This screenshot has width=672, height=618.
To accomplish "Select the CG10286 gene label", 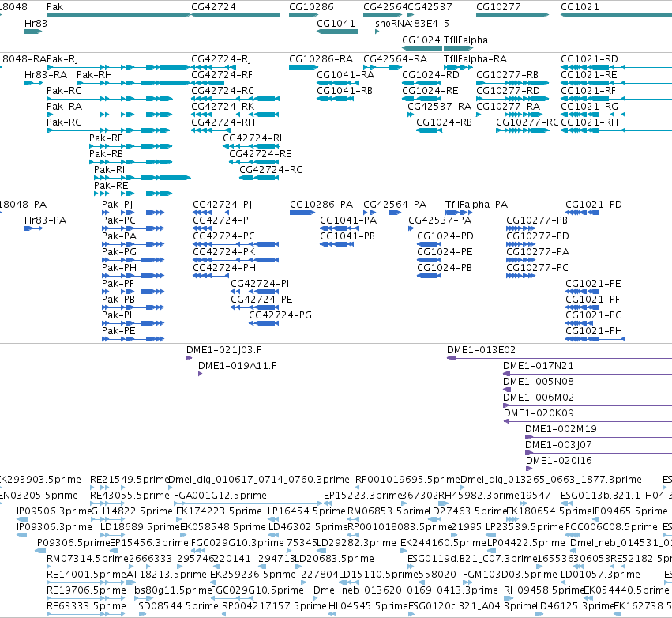I will tap(311, 7).
